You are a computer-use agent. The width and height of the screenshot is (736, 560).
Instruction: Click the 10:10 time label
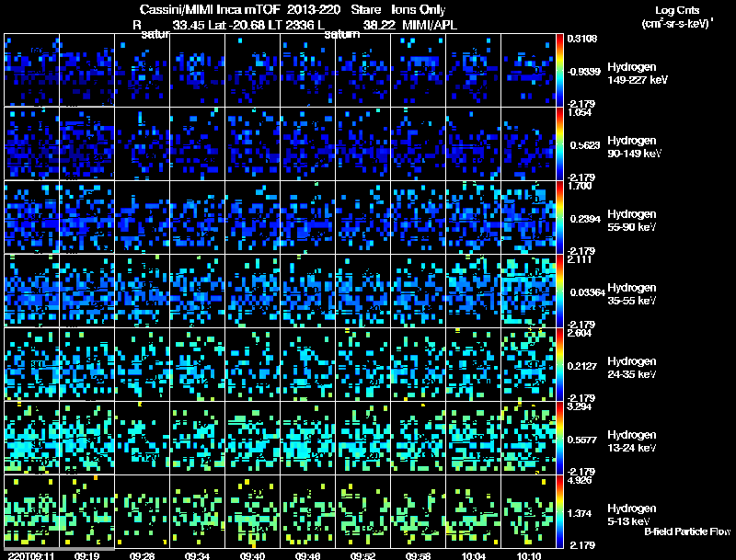pyautogui.click(x=528, y=555)
